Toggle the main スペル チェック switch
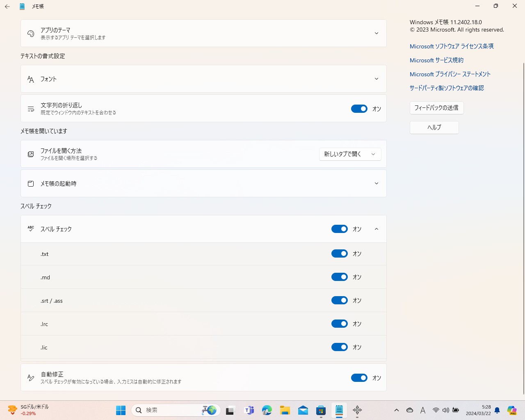This screenshot has height=420, width=525. [340, 229]
